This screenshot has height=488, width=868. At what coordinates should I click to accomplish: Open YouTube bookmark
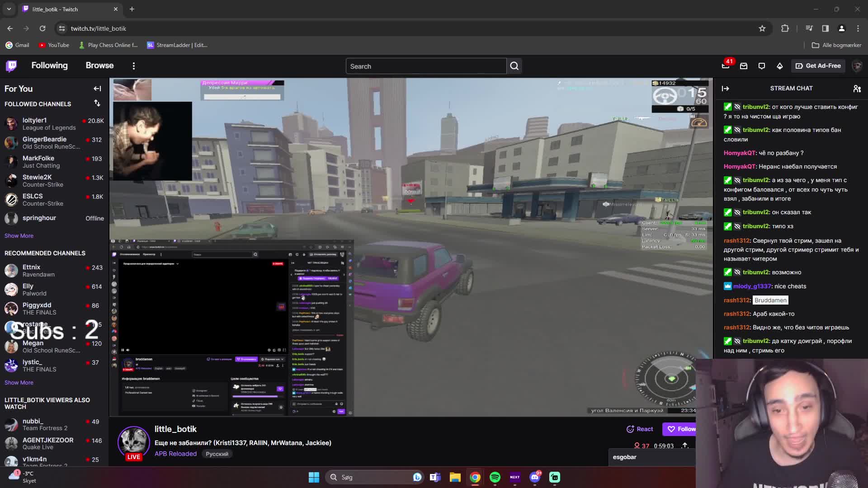[x=54, y=45]
